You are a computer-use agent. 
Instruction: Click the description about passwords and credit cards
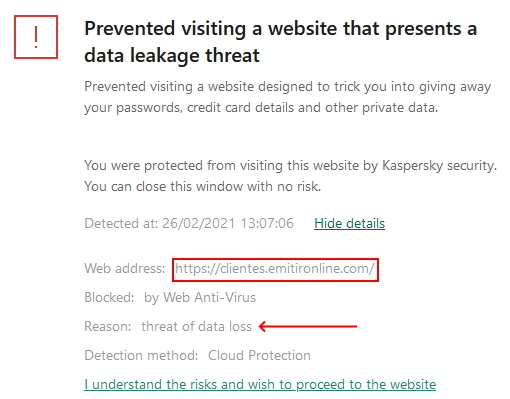point(287,97)
